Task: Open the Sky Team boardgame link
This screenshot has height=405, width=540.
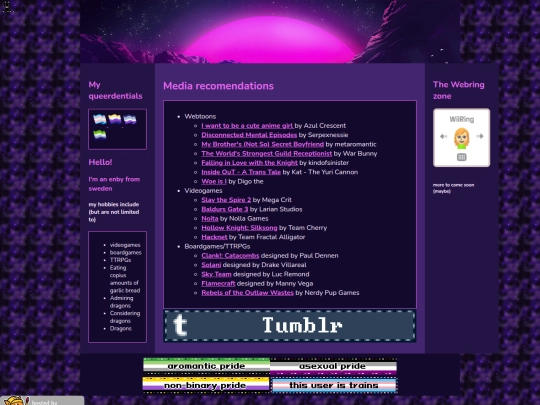Action: (216, 274)
